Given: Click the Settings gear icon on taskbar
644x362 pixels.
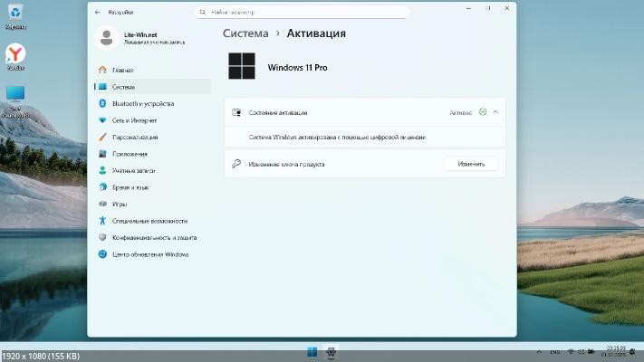Looking at the screenshot, I should [332, 351].
